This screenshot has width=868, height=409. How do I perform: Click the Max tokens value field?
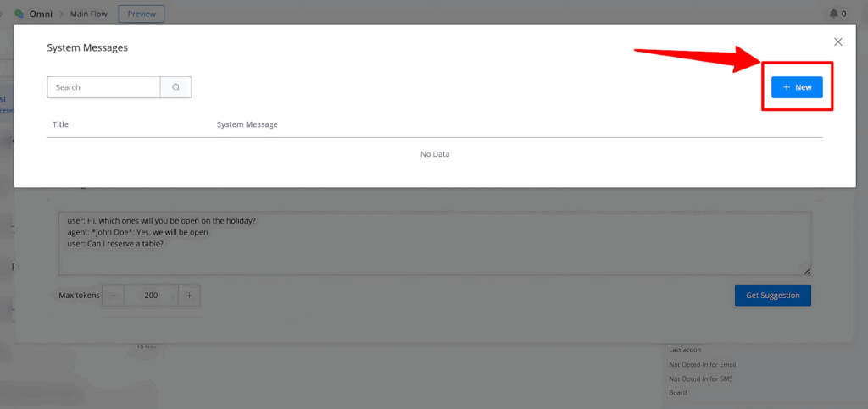pos(151,296)
